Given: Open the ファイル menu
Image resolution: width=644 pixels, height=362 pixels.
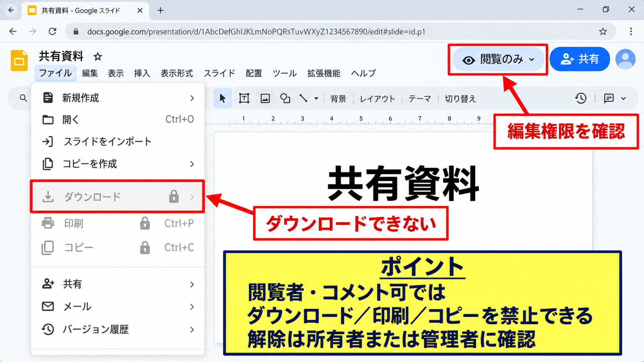Looking at the screenshot, I should [x=55, y=73].
